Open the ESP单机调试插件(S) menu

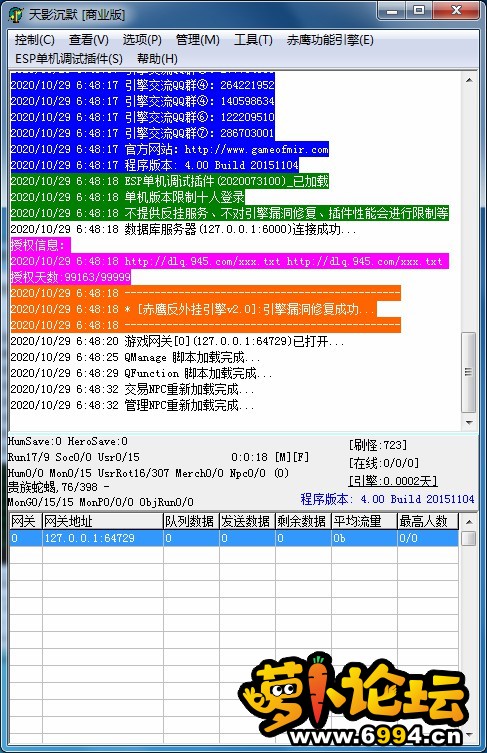[x=69, y=59]
